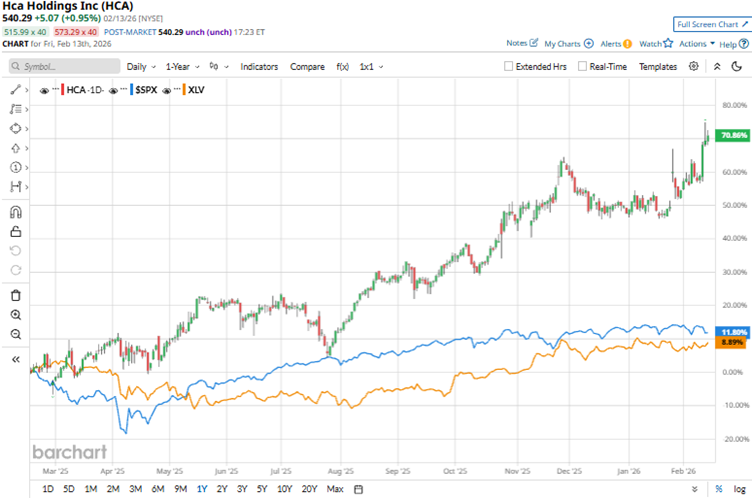
Task: Zoom out using the magnifier minus icon
Action: (x=15, y=334)
